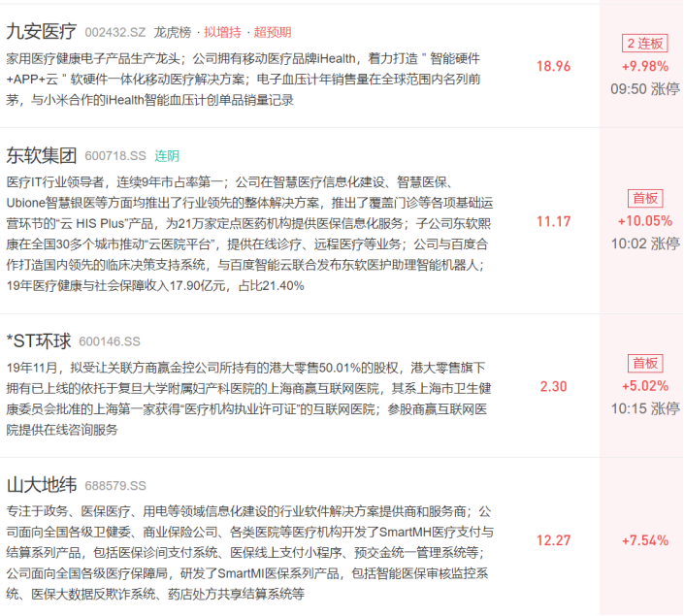Click the 18.96 price of 九安医疗
This screenshot has width=684, height=616.
[x=553, y=67]
